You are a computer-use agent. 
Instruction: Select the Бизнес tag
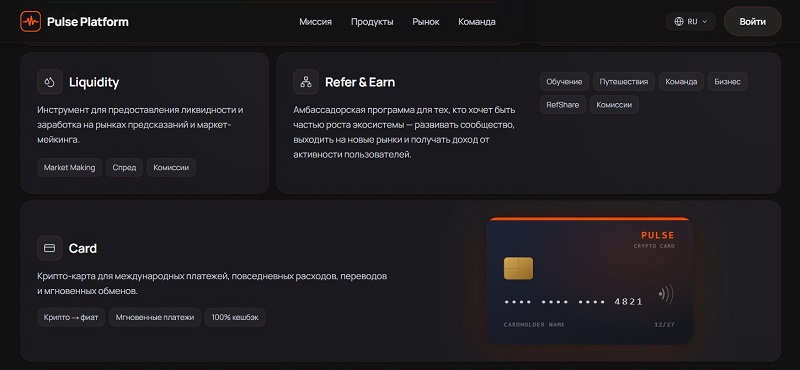[728, 82]
